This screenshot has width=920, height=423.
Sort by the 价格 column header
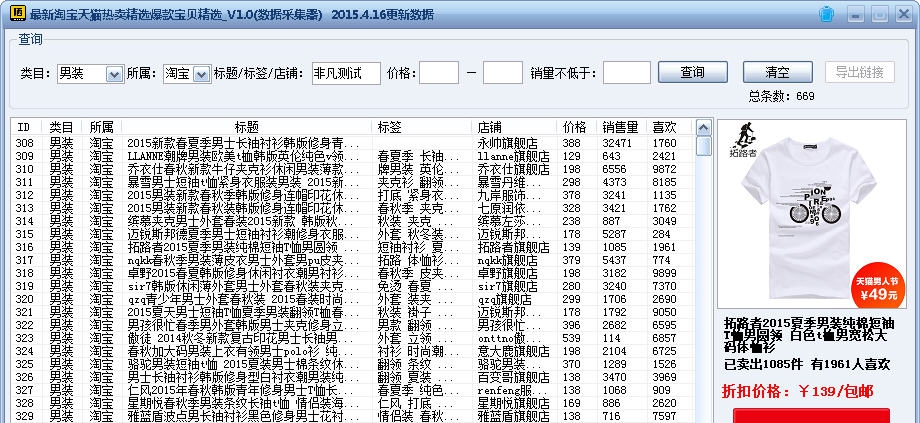coord(576,127)
